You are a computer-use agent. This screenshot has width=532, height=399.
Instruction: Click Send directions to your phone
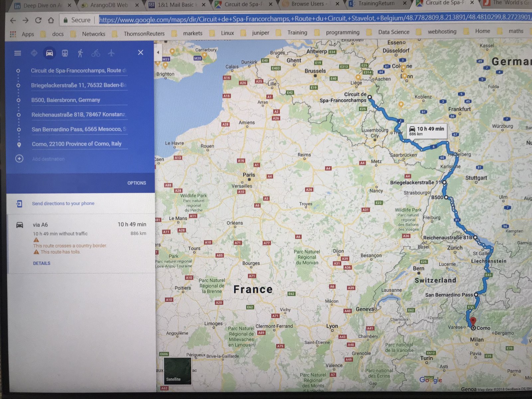tap(63, 203)
